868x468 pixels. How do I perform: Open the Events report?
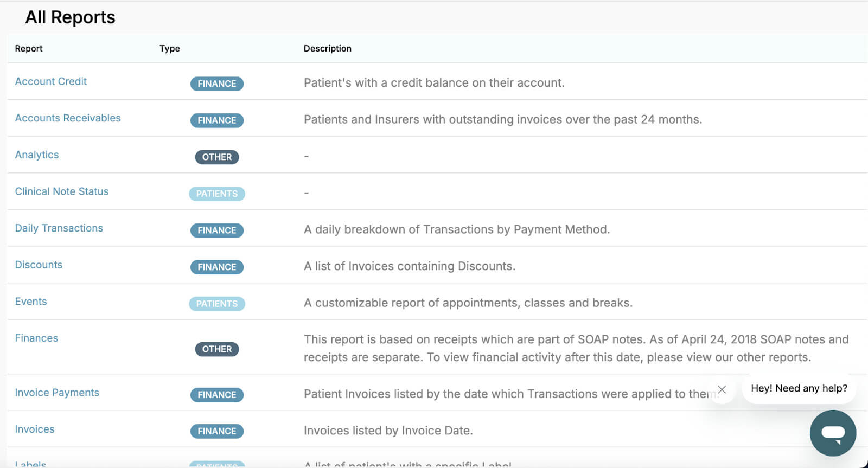(x=31, y=301)
